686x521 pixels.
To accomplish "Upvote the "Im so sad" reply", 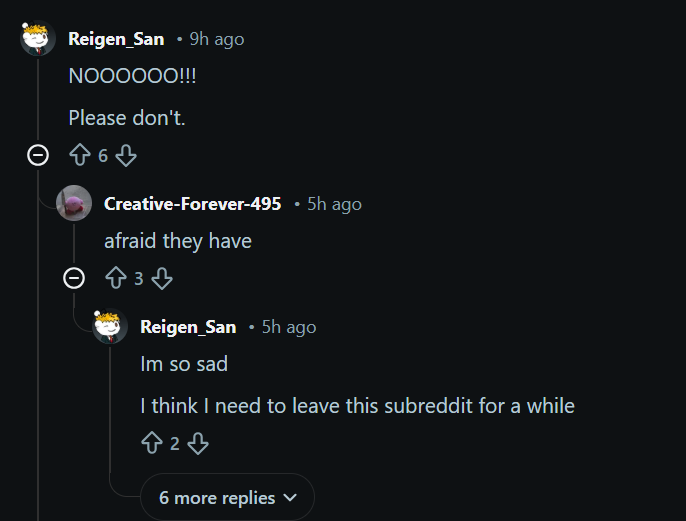I will (152, 443).
